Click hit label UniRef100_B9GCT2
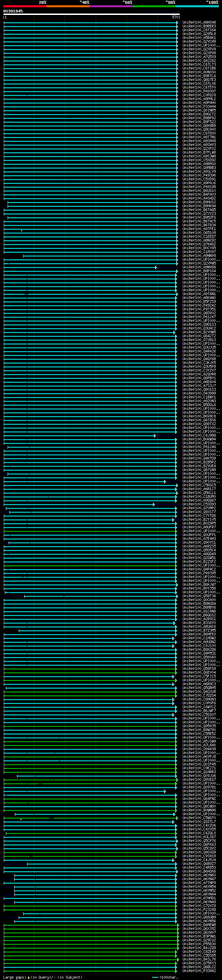The width and height of the screenshot is (222, 980). 199,114
